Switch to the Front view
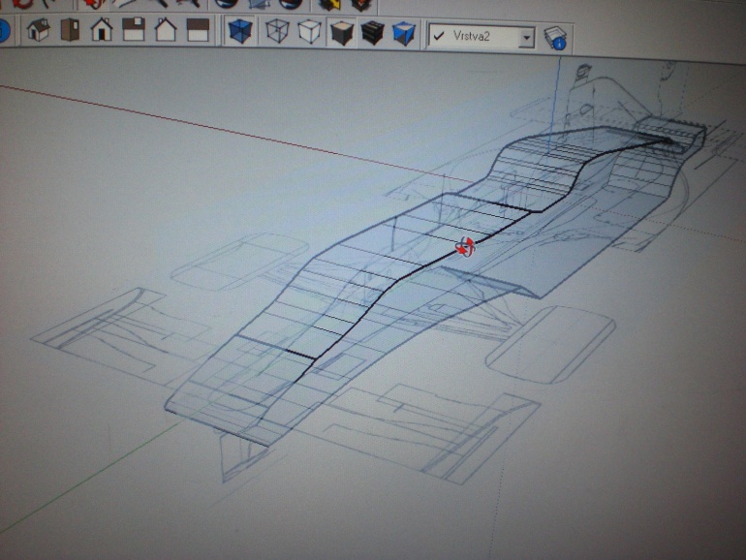This screenshot has height=560, width=746. (x=102, y=29)
